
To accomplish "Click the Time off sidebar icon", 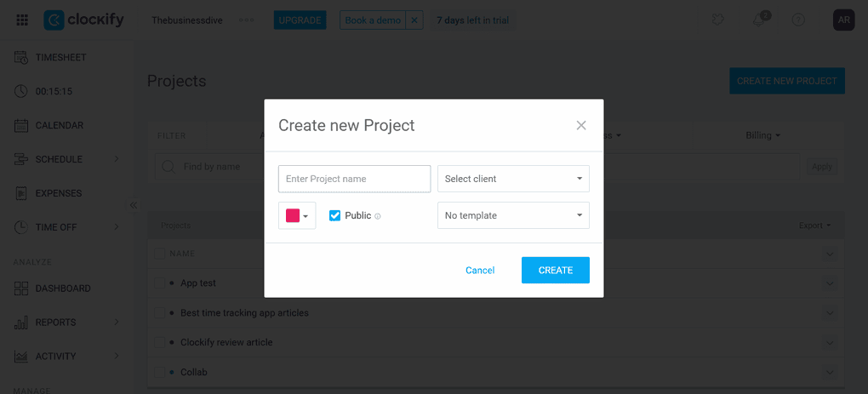I will (x=21, y=227).
